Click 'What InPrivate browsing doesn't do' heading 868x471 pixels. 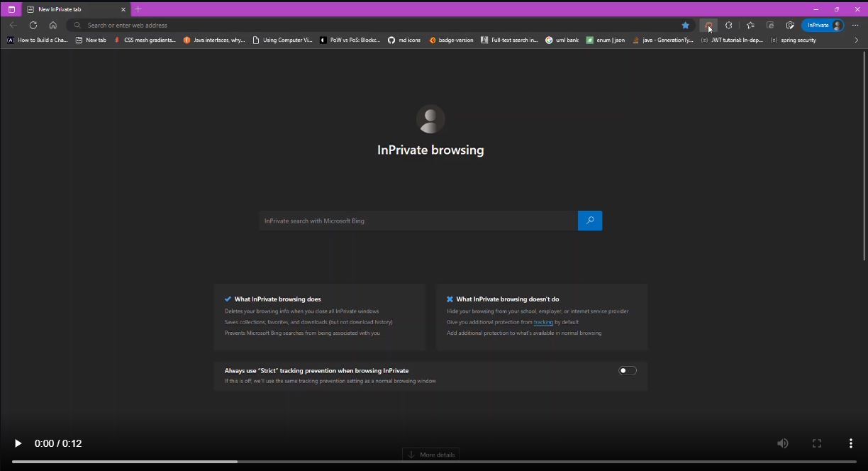pos(508,299)
